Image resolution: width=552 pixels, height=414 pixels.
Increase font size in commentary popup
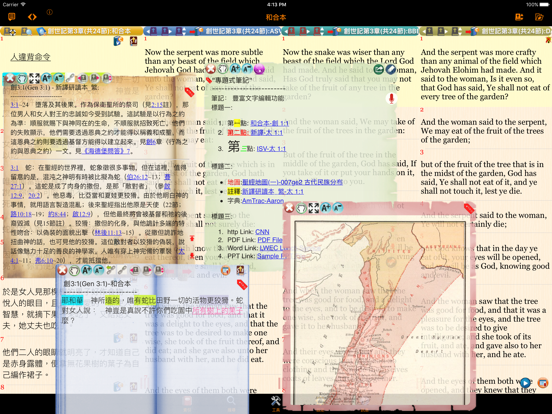click(46, 78)
